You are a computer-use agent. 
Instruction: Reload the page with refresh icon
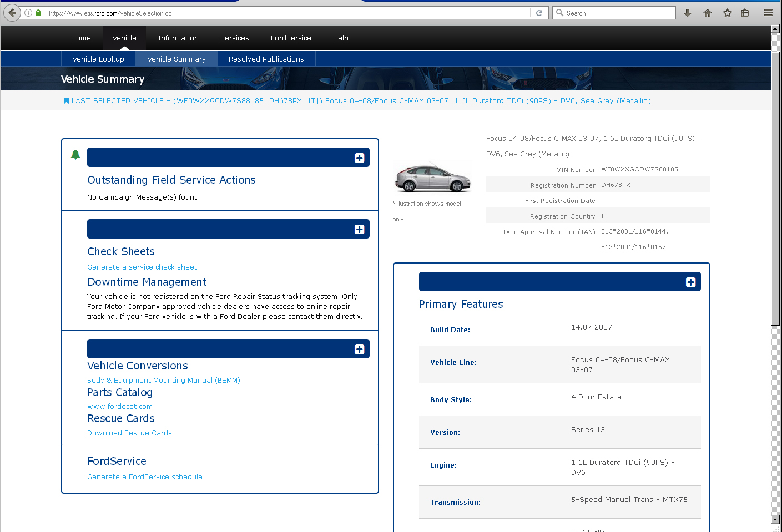pos(539,13)
